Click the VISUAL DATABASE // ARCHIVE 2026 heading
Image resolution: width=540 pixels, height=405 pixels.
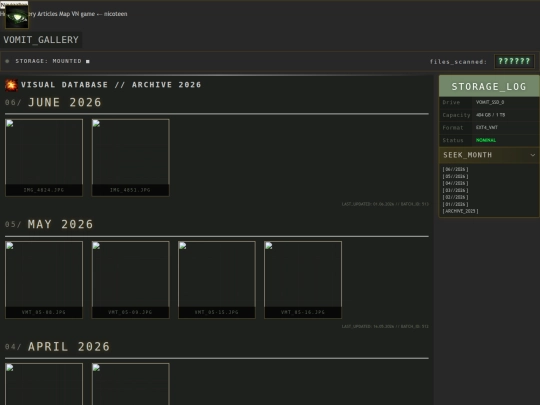coord(111,85)
